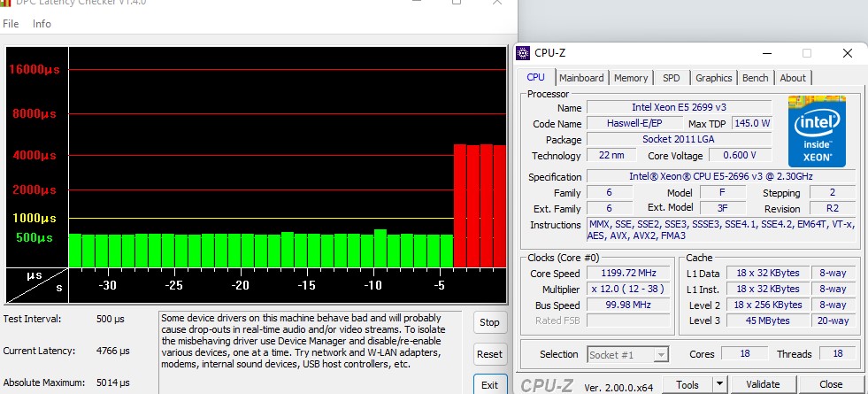
Task: Click the Instructions list text
Action: (721, 230)
